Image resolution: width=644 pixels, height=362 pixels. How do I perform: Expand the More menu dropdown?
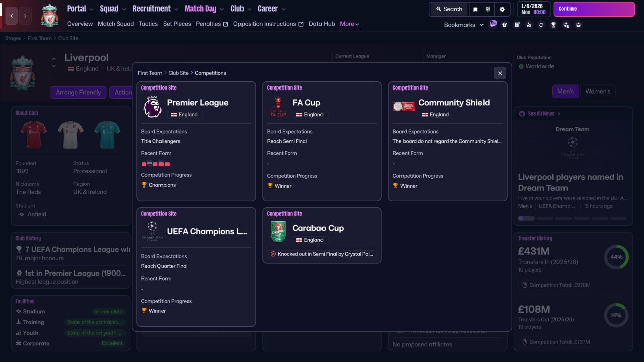click(x=349, y=24)
